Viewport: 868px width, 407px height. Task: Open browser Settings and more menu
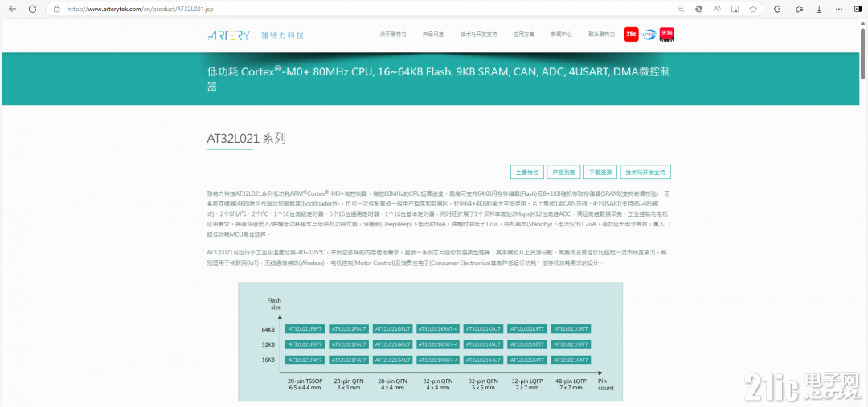(x=838, y=9)
